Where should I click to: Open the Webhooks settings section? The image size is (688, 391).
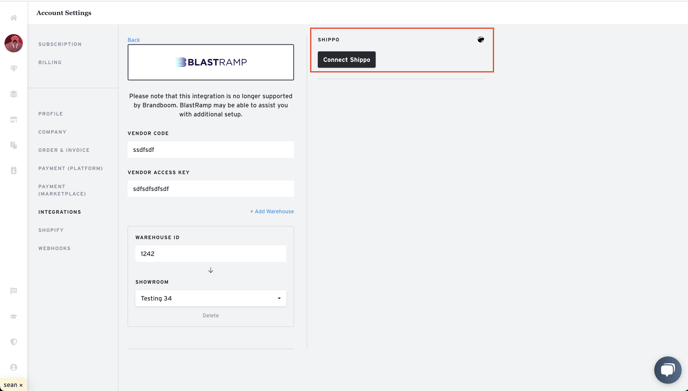pyautogui.click(x=54, y=248)
